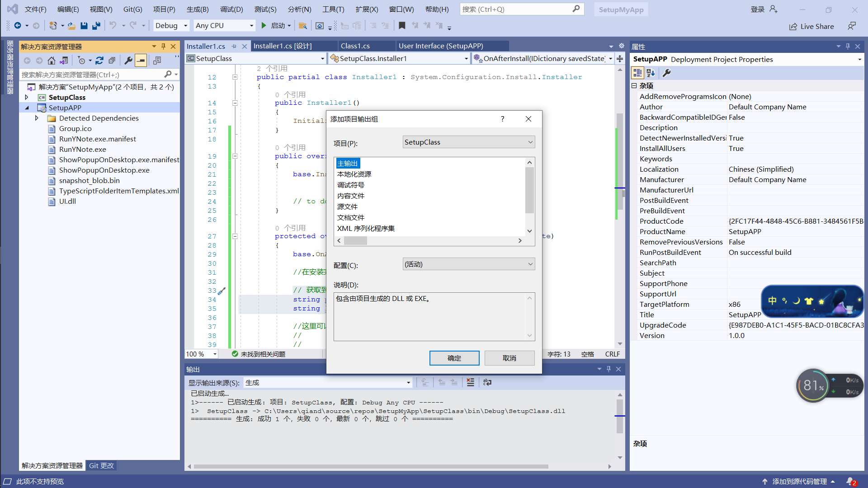The image size is (868, 488).
Task: Click the 取消 Cancel button
Action: pos(509,358)
